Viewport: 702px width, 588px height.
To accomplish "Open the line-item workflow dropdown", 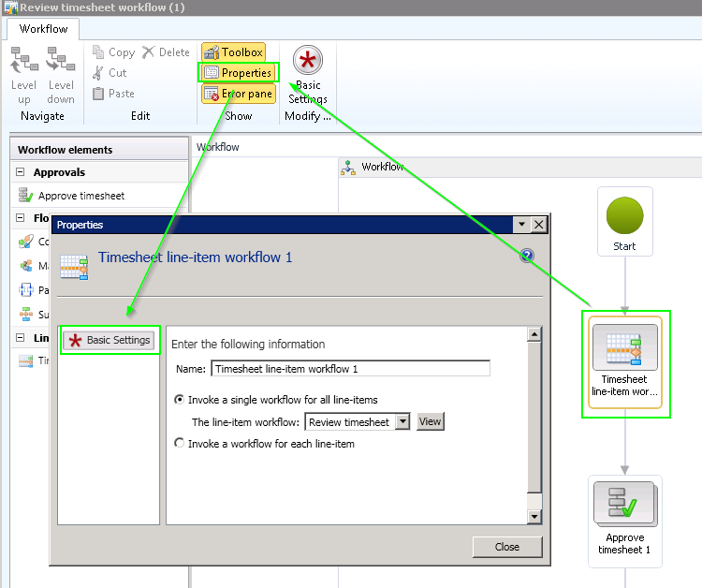I will coord(402,422).
